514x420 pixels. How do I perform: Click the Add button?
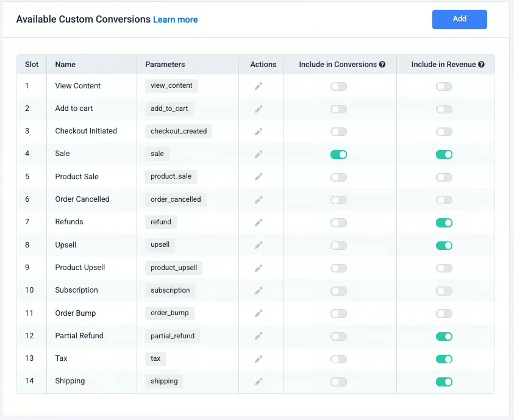pos(459,20)
